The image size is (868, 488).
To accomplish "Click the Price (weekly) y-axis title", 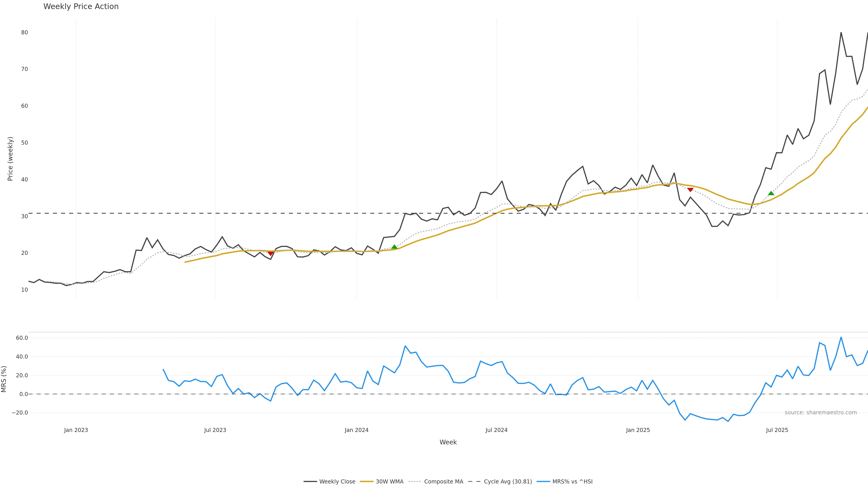I will click(x=10, y=159).
